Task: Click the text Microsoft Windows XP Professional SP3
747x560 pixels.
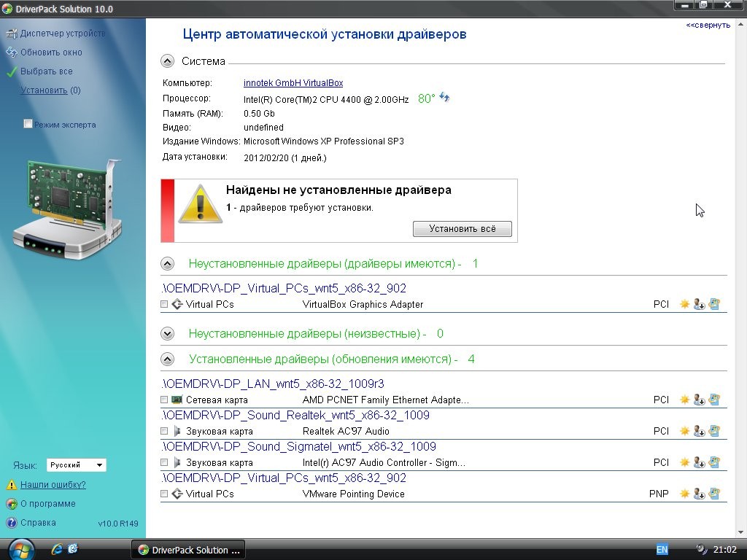Action: [323, 141]
